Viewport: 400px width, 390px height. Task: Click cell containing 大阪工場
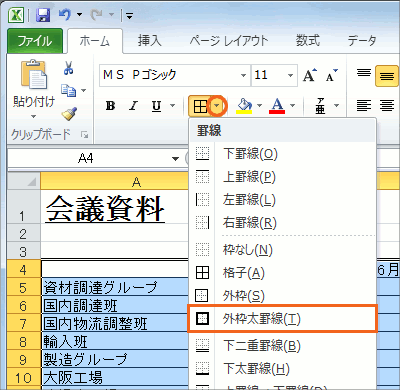point(114,377)
